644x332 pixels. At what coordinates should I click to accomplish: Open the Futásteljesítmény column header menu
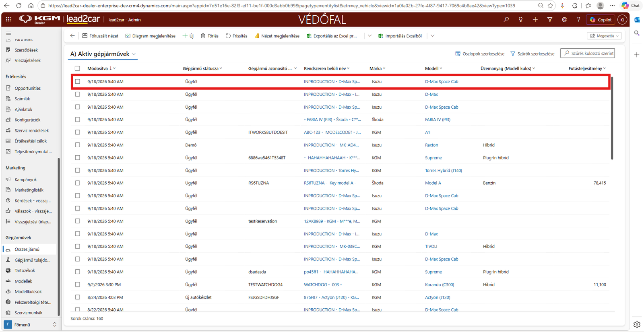click(x=587, y=68)
